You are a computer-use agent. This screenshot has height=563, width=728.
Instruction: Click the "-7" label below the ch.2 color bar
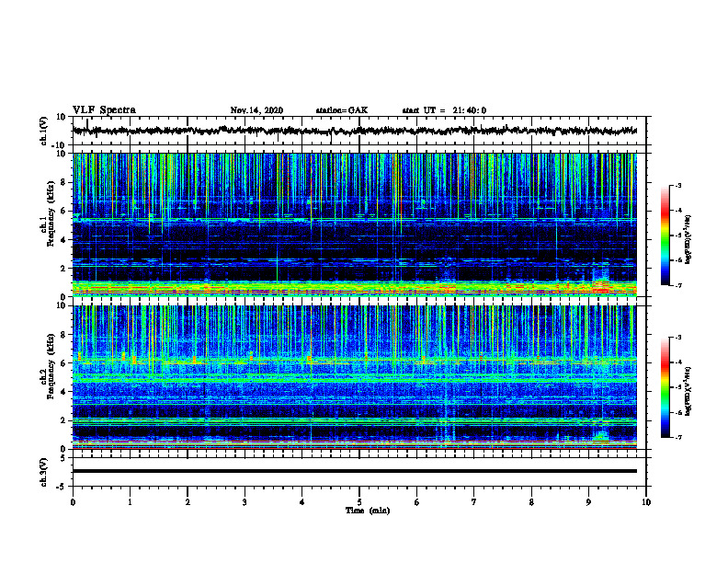coord(678,437)
